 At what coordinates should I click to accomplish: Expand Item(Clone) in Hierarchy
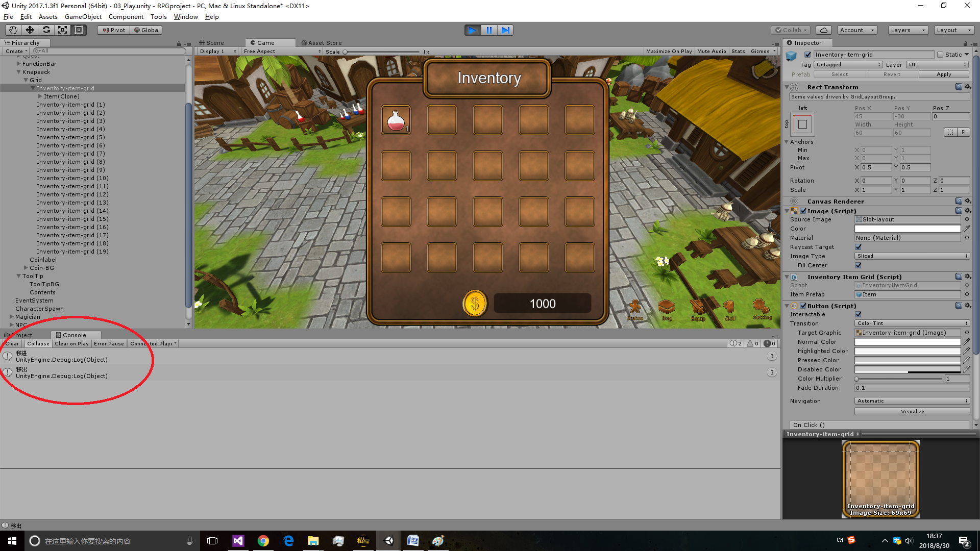40,96
